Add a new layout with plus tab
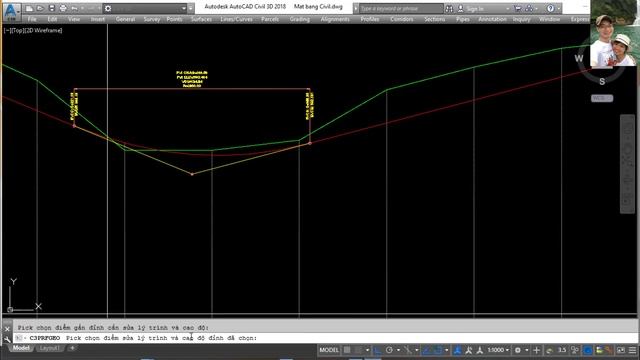The height and width of the screenshot is (360, 640). [x=72, y=348]
